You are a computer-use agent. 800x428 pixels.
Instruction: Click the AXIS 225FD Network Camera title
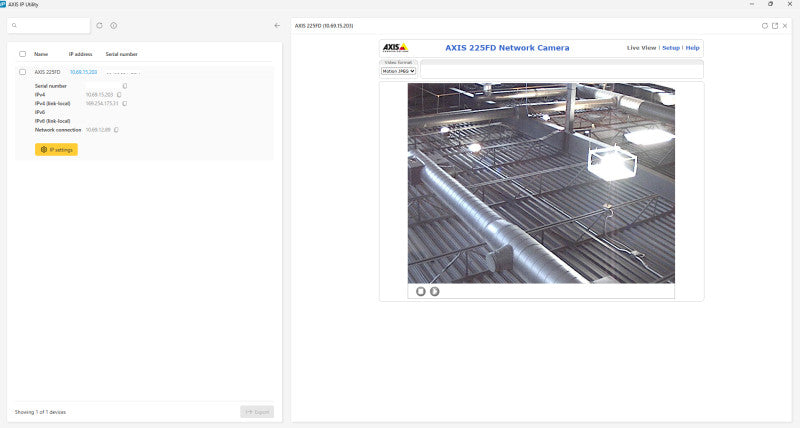coord(507,48)
